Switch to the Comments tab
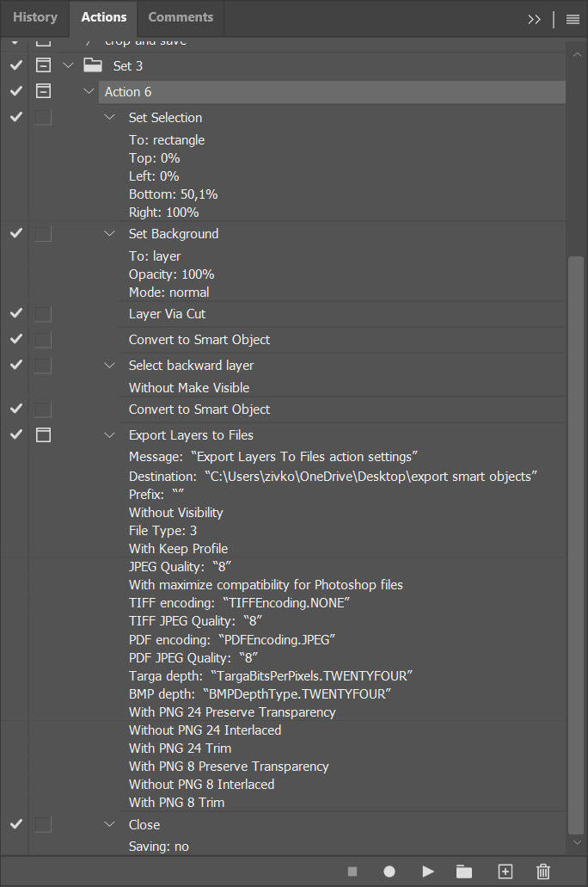This screenshot has width=588, height=887. 181,17
